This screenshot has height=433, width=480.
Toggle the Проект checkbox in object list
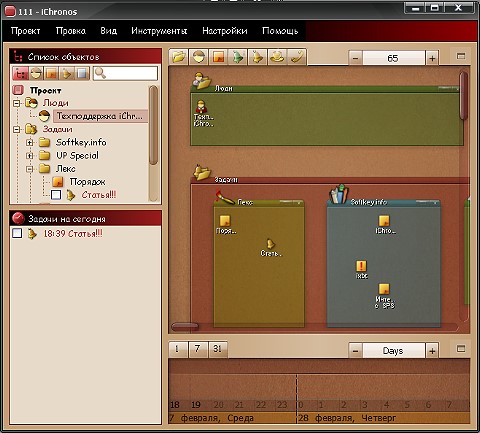(x=18, y=90)
